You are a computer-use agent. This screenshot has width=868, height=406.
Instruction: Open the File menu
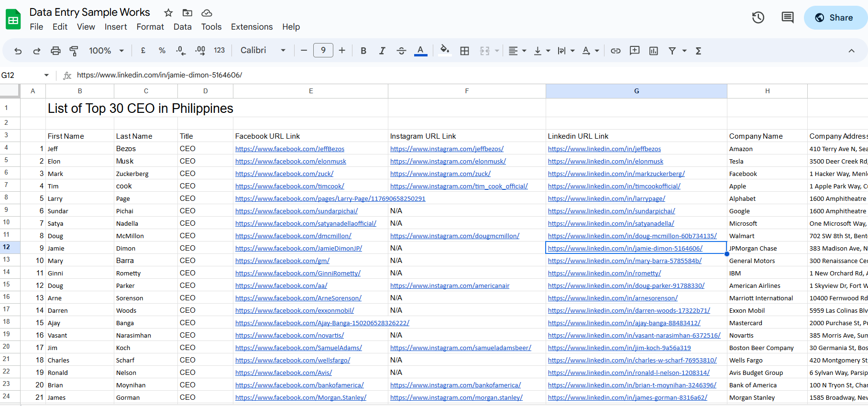click(x=36, y=27)
